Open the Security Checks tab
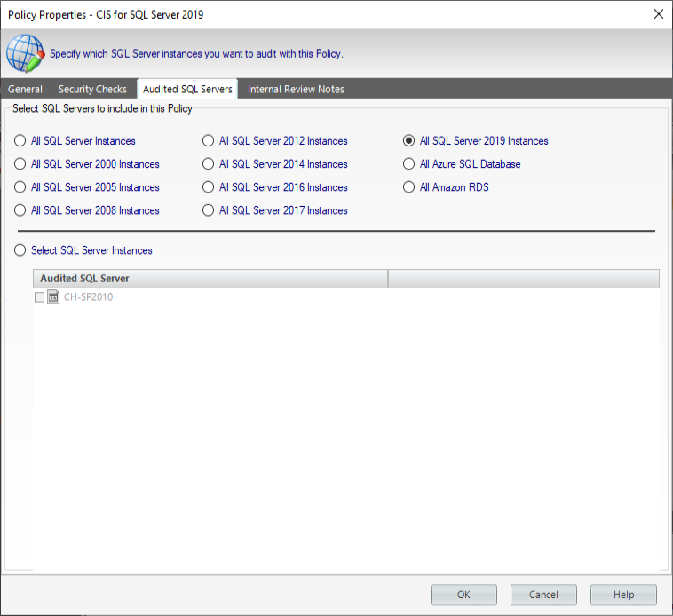The width and height of the screenshot is (673, 616). (x=92, y=90)
